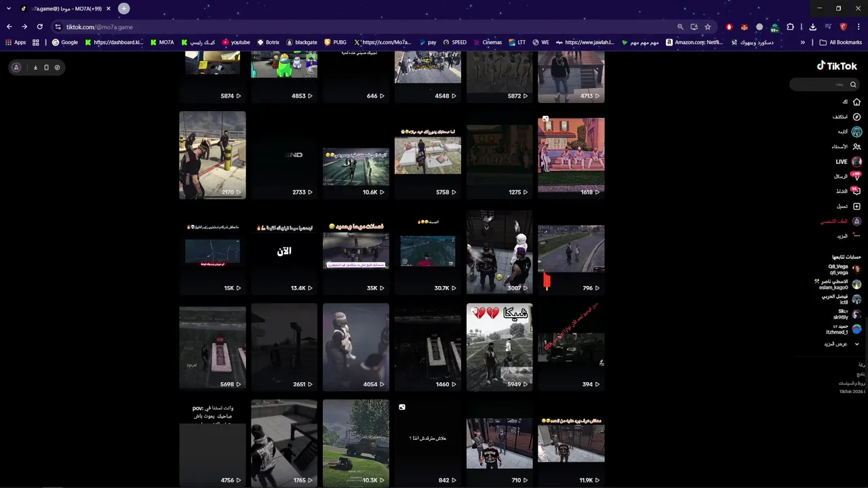
Task: Open the video with 4054 views
Action: click(356, 347)
